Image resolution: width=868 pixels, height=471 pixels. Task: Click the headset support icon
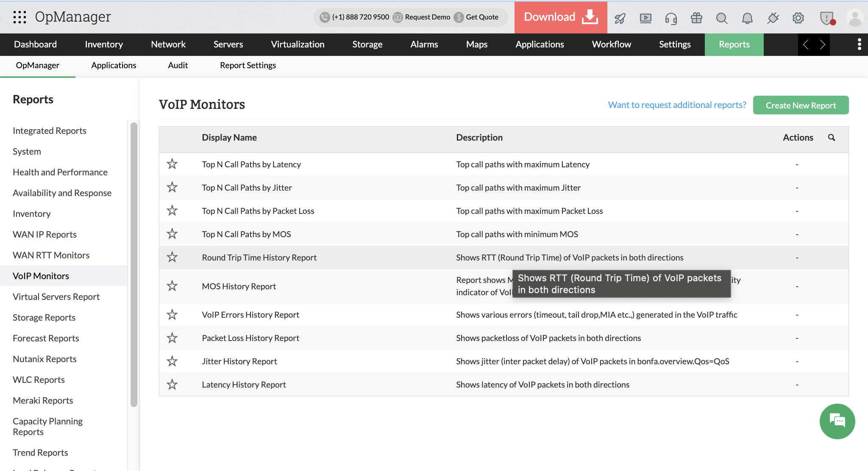click(671, 18)
